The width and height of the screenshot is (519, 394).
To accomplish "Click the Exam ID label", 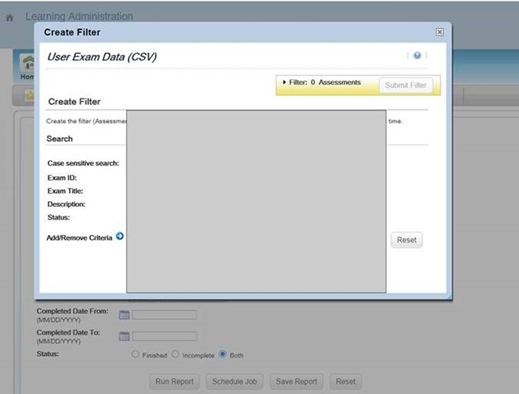I will (x=62, y=178).
